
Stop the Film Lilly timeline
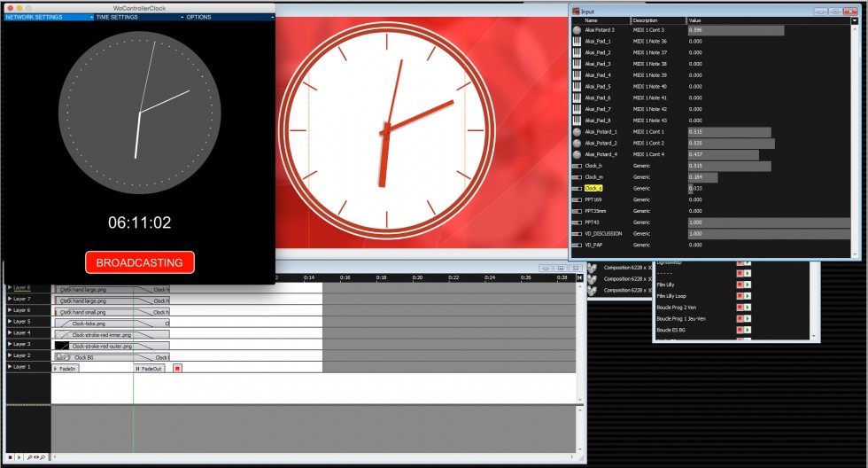click(x=740, y=285)
